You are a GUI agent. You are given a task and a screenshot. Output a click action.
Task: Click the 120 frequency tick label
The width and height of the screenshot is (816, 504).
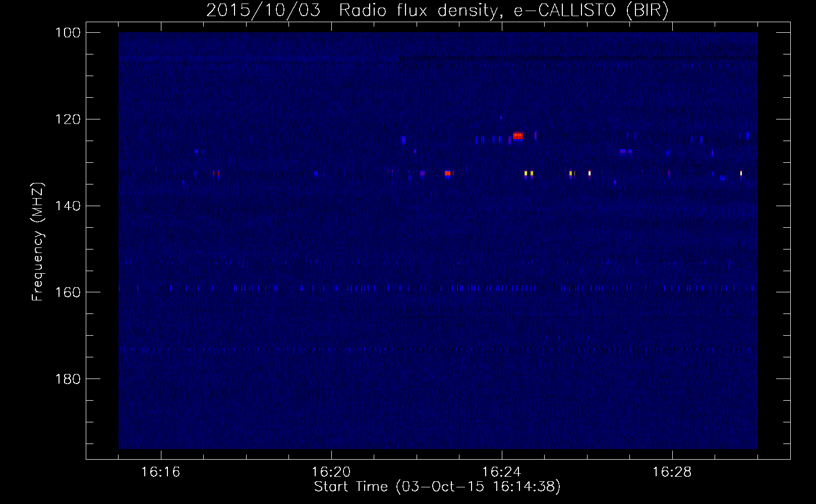pos(67,119)
